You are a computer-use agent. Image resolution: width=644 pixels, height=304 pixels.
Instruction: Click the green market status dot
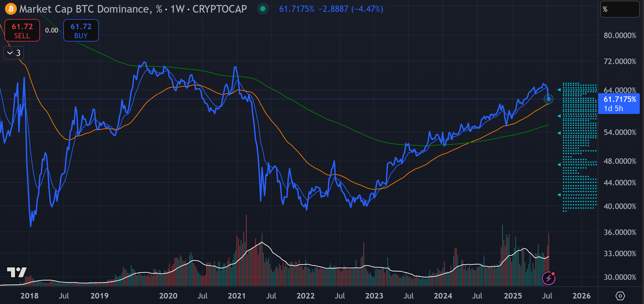pos(262,9)
